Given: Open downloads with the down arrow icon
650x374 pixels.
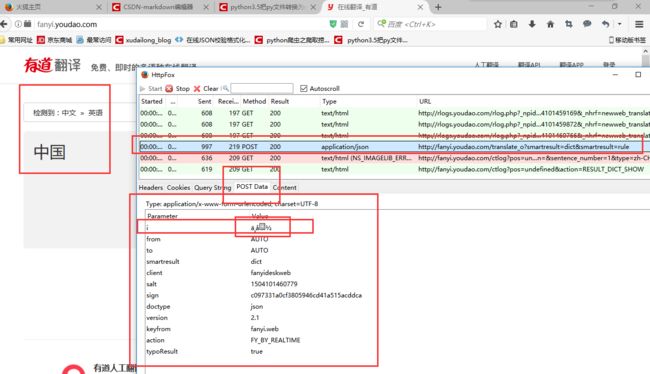Looking at the screenshot, I should [532, 24].
